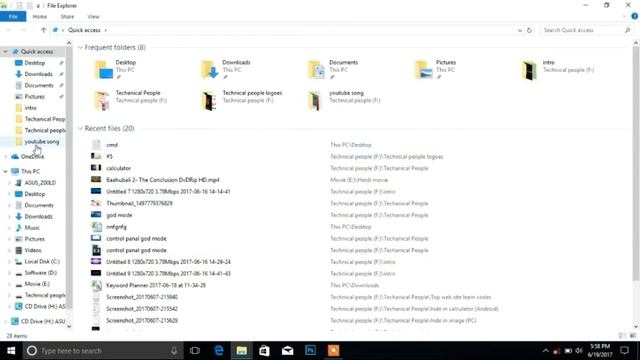Open the Windows Start menu
Screen dimensions: 640x360
(x=11, y=351)
